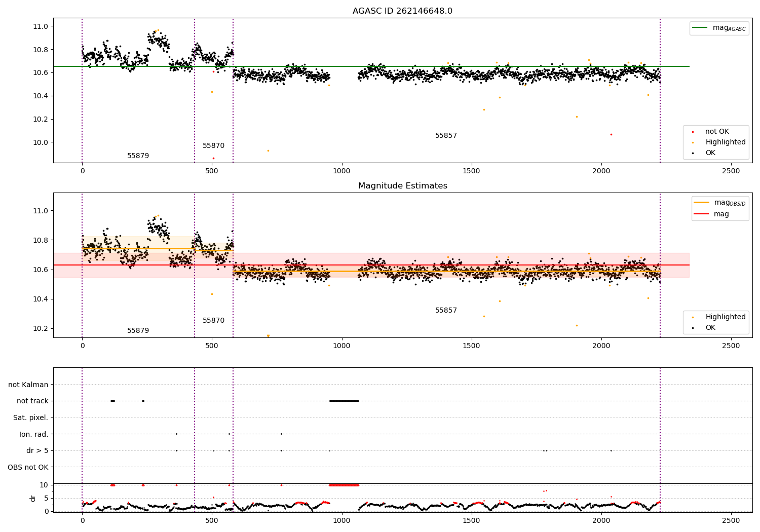Click the red not-OK point near 10.06 in the top plot
Image resolution: width=760 pixels, height=532 pixels.
(611, 134)
